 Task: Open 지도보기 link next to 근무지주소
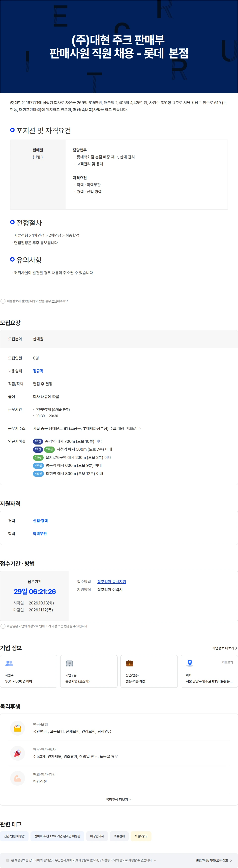pos(132,429)
